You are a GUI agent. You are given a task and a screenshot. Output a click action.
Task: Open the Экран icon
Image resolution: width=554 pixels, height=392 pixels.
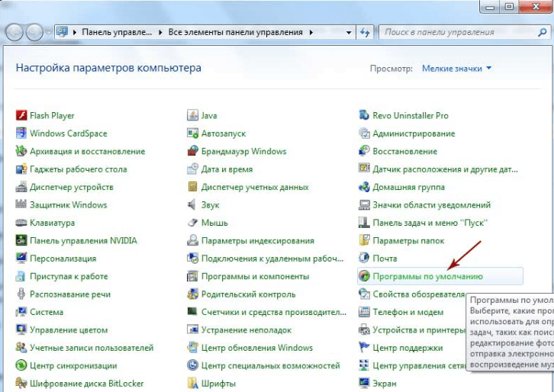[364, 383]
